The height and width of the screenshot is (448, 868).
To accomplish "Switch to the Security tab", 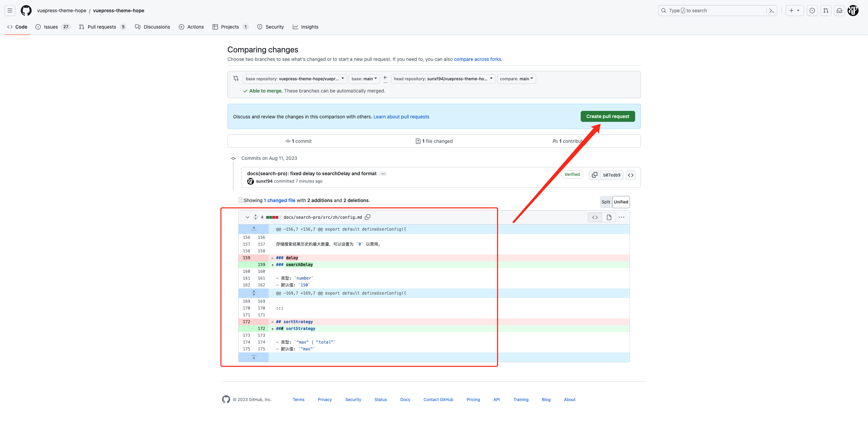I will pos(271,27).
